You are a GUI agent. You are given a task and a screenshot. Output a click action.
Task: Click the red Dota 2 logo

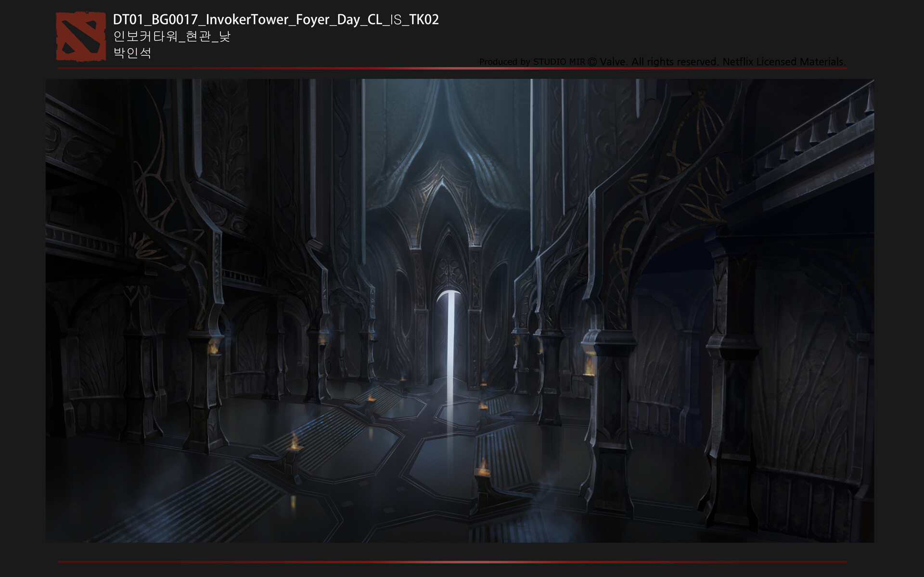point(81,37)
